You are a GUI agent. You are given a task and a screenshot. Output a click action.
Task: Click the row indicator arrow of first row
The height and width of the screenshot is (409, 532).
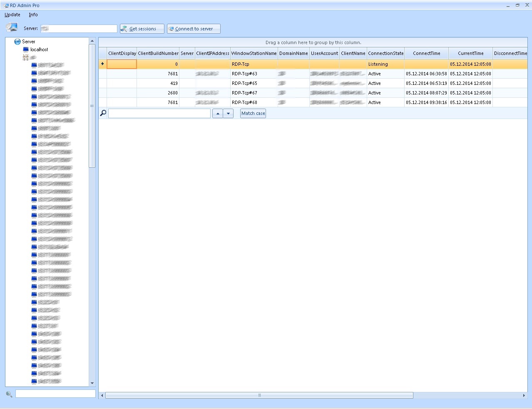tap(102, 64)
